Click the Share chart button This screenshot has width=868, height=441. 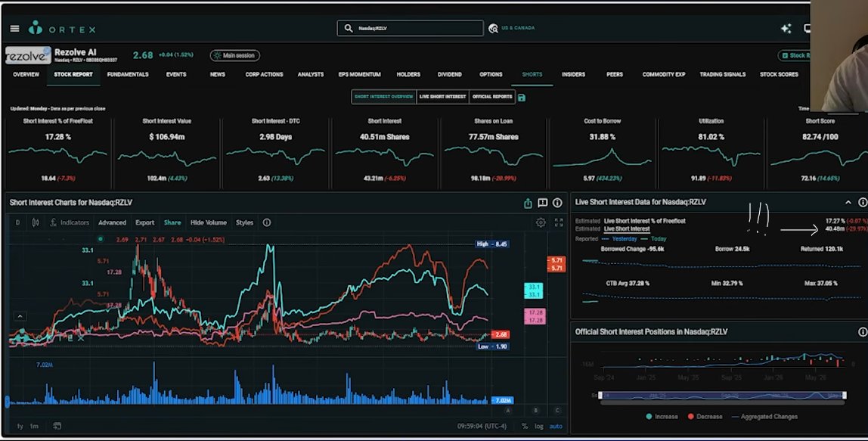172,222
